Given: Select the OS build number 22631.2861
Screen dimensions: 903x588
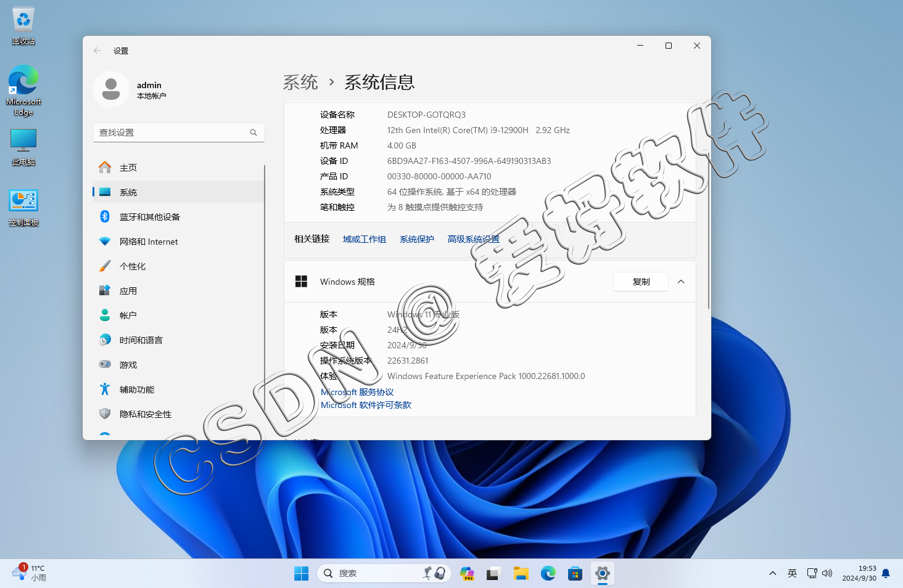Looking at the screenshot, I should (408, 361).
